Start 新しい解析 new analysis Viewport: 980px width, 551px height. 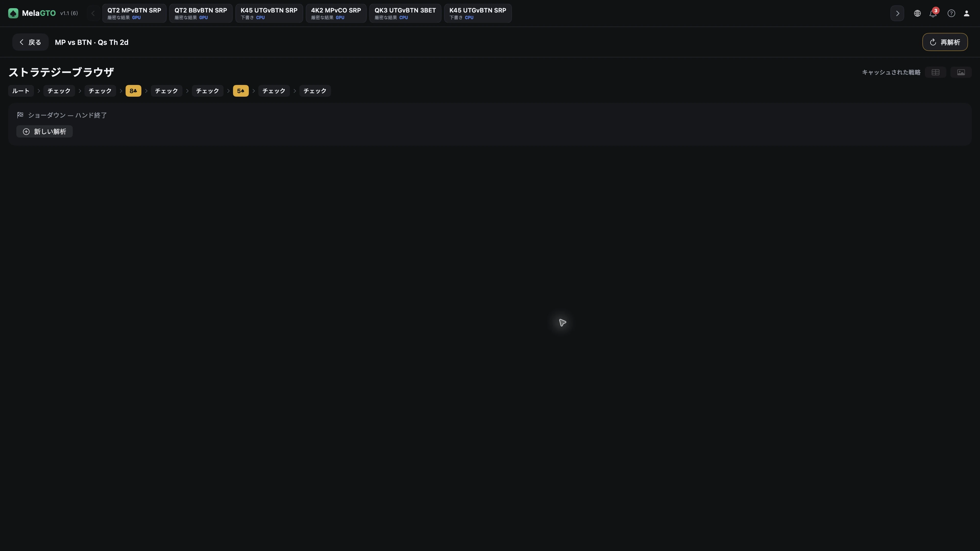(44, 132)
